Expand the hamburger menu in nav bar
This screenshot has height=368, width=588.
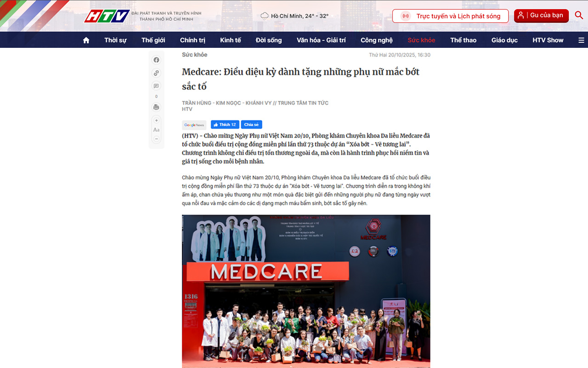click(x=581, y=40)
